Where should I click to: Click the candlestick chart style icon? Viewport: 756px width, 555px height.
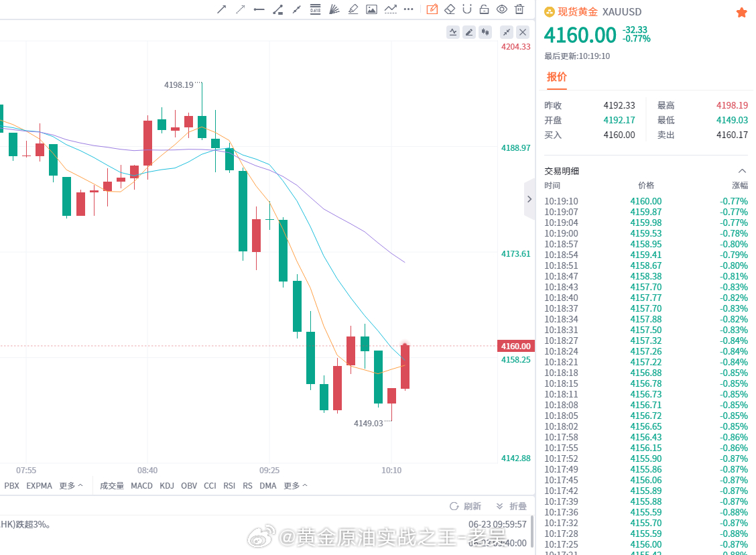tap(485, 32)
